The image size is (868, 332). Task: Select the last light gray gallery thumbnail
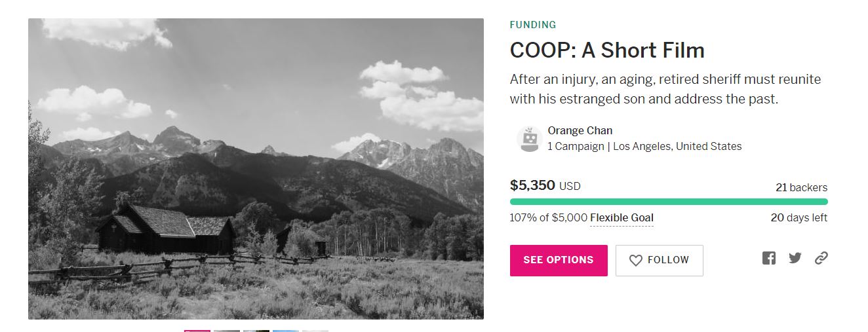click(x=315, y=331)
